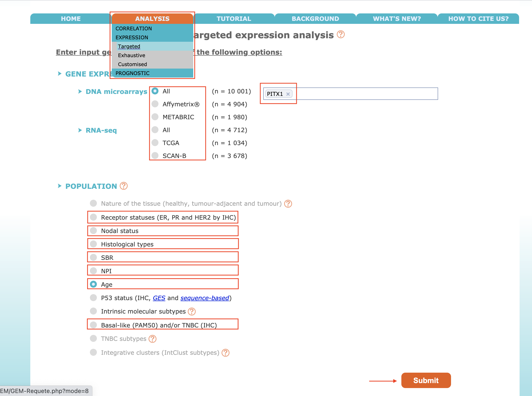Click the RNA-seq label
Viewport: 532px width, 396px height.
coord(101,130)
